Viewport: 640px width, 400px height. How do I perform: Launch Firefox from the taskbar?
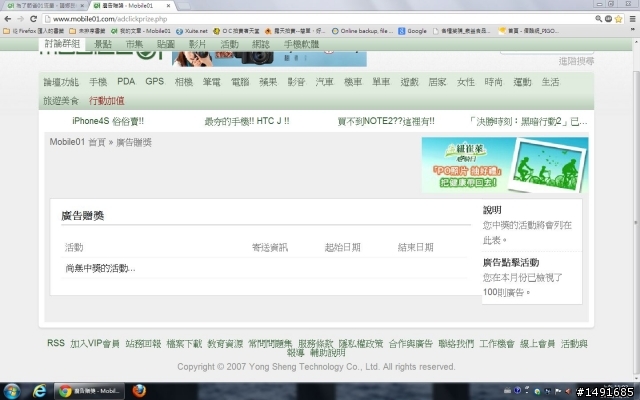[139, 391]
